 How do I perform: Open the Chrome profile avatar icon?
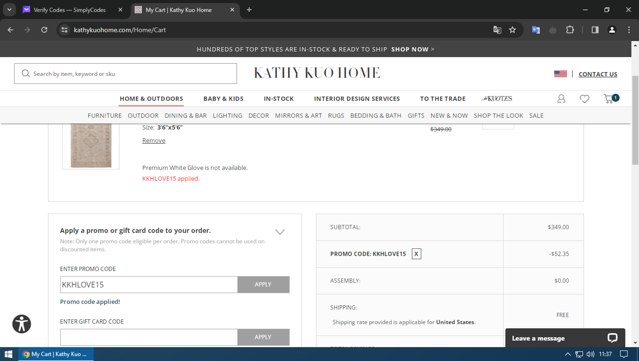tap(612, 30)
